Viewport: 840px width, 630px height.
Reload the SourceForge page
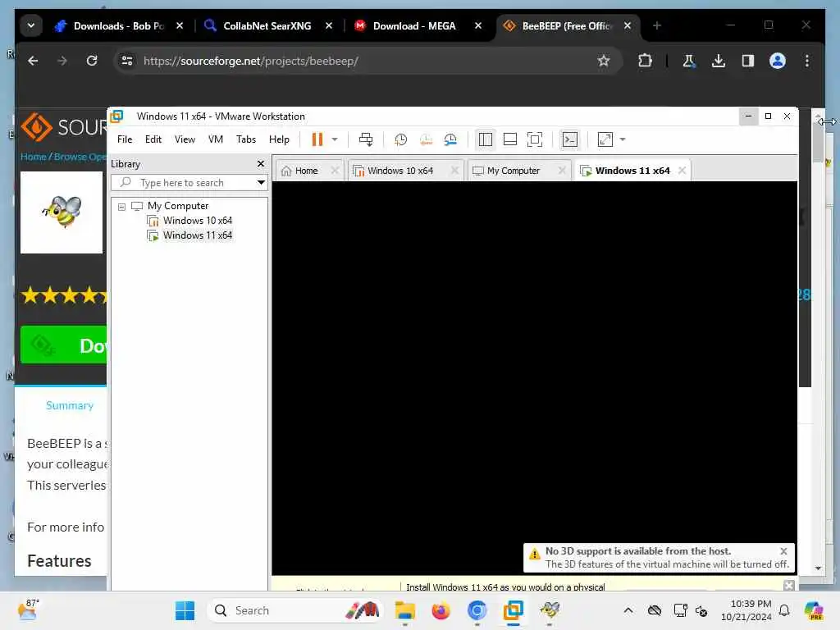[x=92, y=61]
